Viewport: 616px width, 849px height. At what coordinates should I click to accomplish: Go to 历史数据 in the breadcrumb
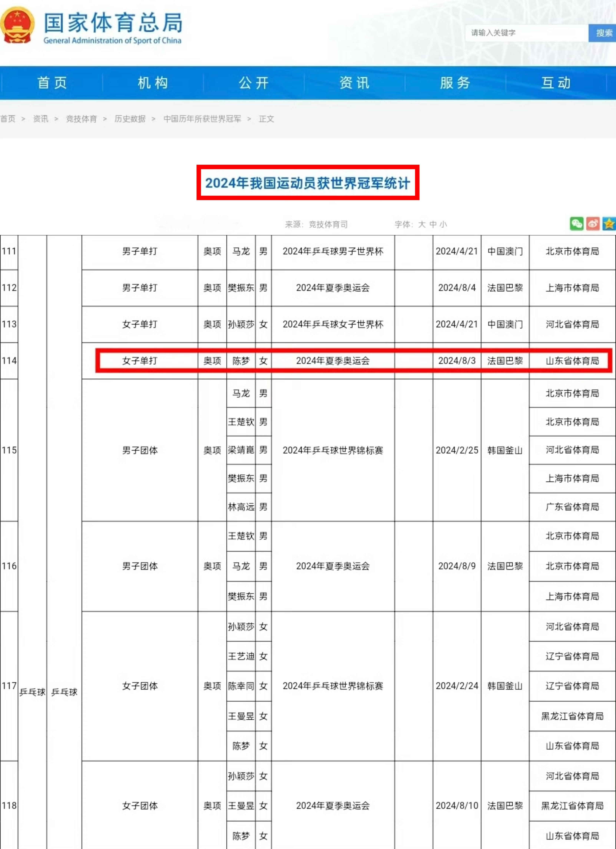130,119
